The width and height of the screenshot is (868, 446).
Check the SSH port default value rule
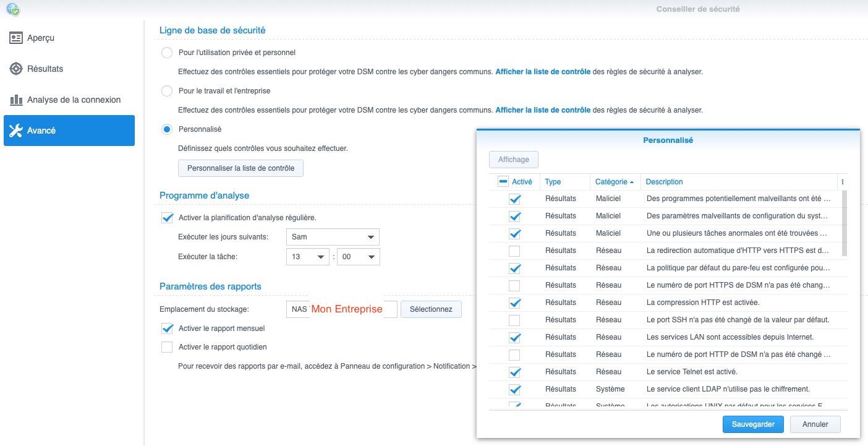[x=514, y=320]
